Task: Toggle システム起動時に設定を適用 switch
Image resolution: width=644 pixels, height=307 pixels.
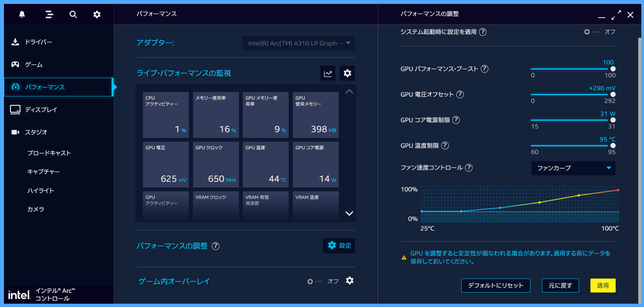Action: [591, 32]
